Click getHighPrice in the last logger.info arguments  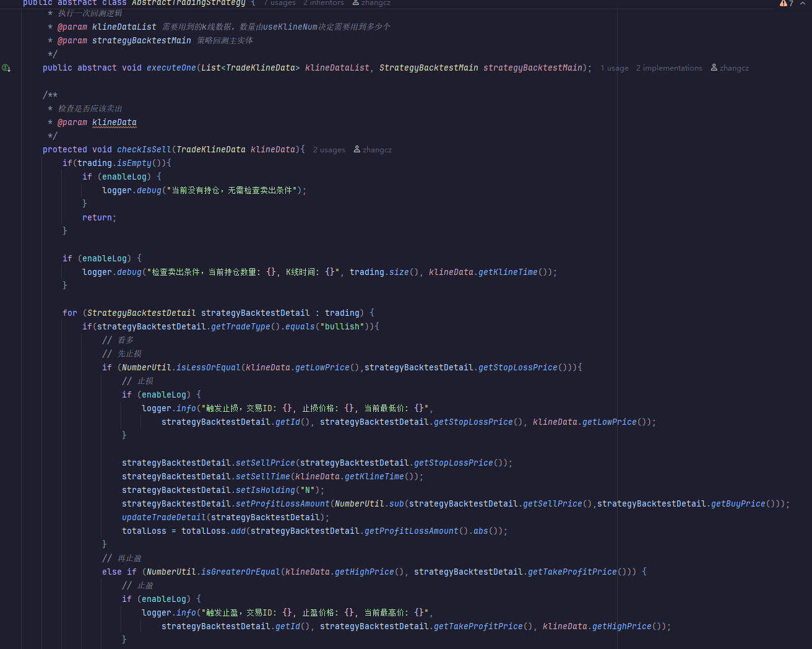pos(622,627)
